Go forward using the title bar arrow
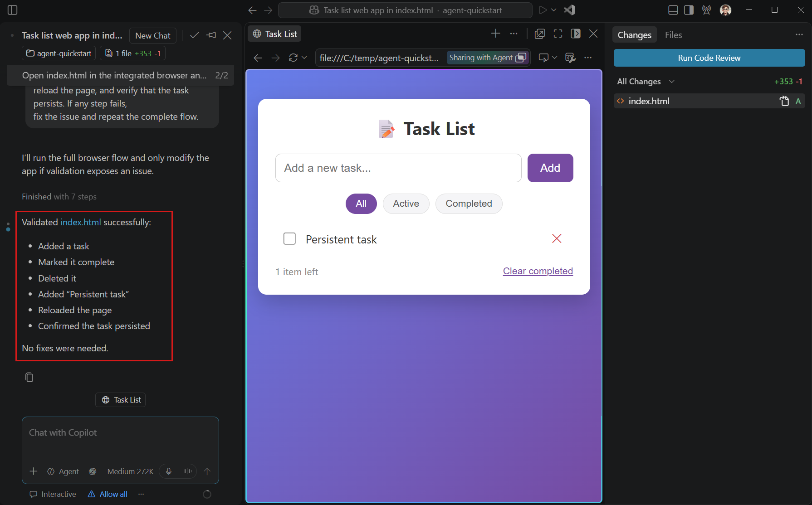The height and width of the screenshot is (505, 812). pos(268,10)
